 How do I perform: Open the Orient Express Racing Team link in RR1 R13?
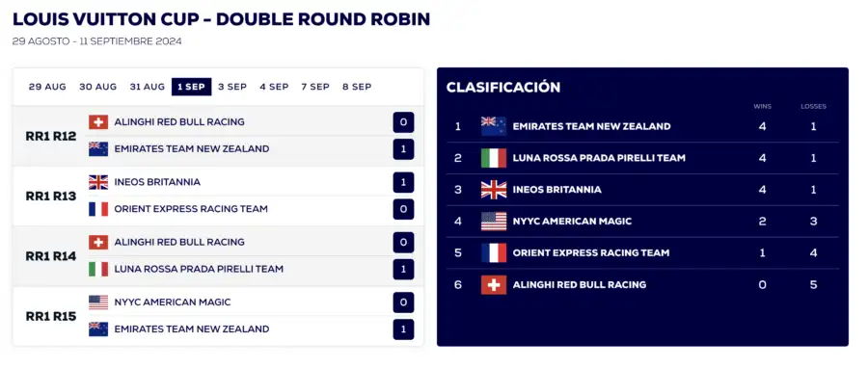point(191,209)
